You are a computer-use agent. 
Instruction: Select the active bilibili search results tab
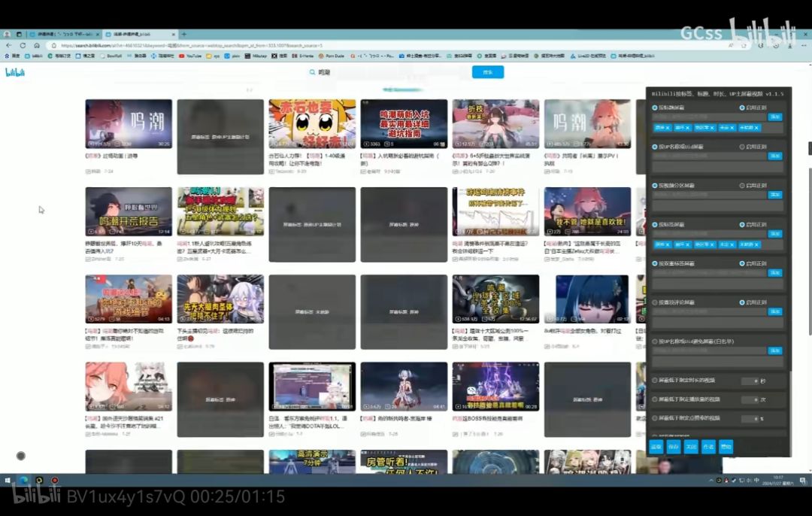[140, 34]
